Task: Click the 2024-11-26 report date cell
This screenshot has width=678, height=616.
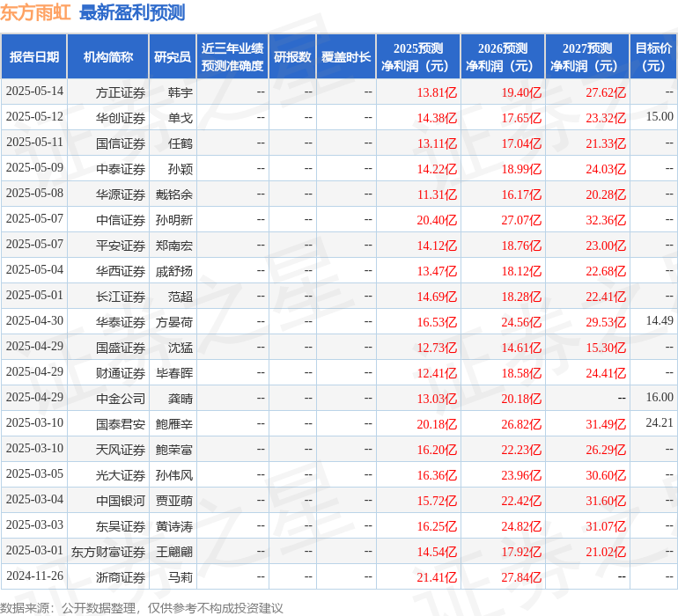Action: click(x=34, y=576)
